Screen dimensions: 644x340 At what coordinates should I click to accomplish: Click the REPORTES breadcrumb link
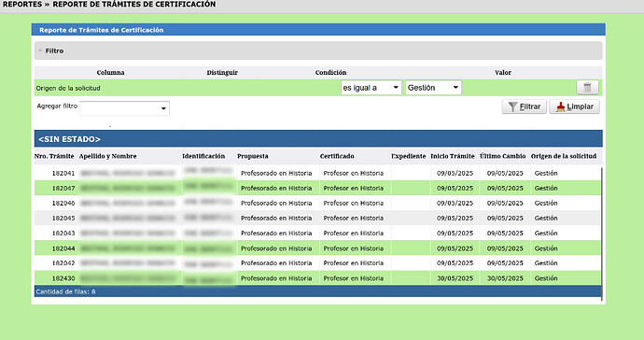22,4
